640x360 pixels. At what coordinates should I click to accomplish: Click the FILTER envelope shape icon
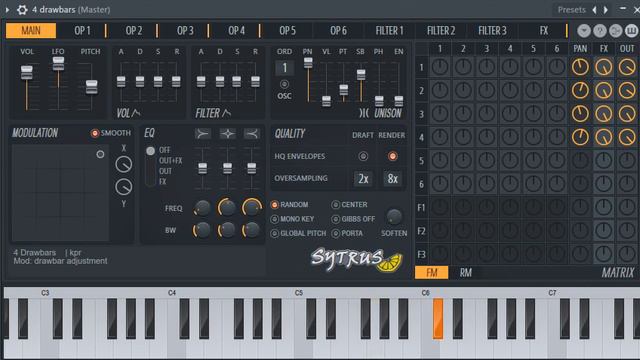227,113
